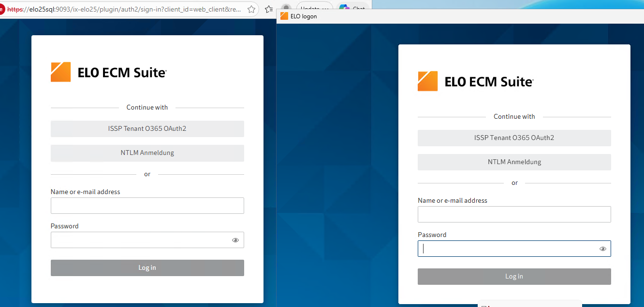644x307 pixels.
Task: Show password using eye icon in browser form
Action: pyautogui.click(x=235, y=240)
